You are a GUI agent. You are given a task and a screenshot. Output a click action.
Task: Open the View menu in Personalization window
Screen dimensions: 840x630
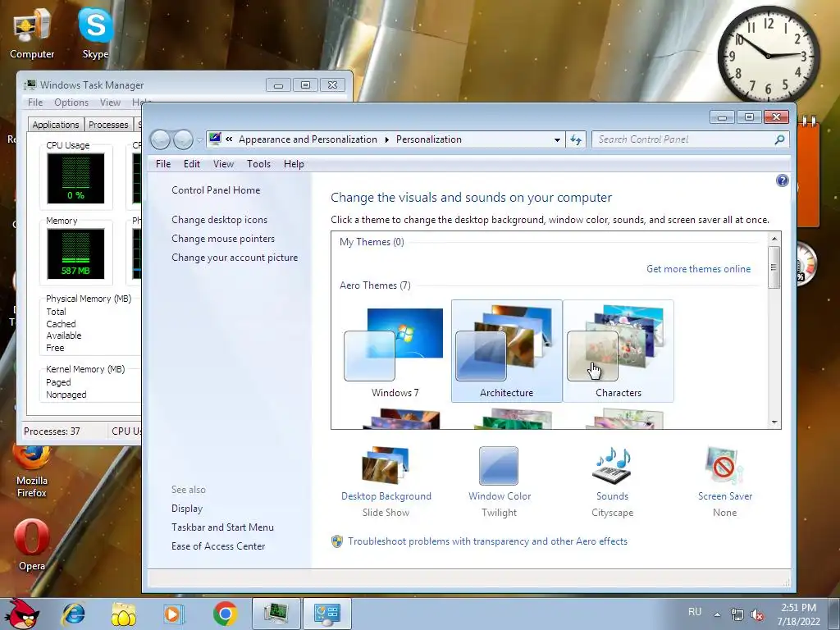223,164
